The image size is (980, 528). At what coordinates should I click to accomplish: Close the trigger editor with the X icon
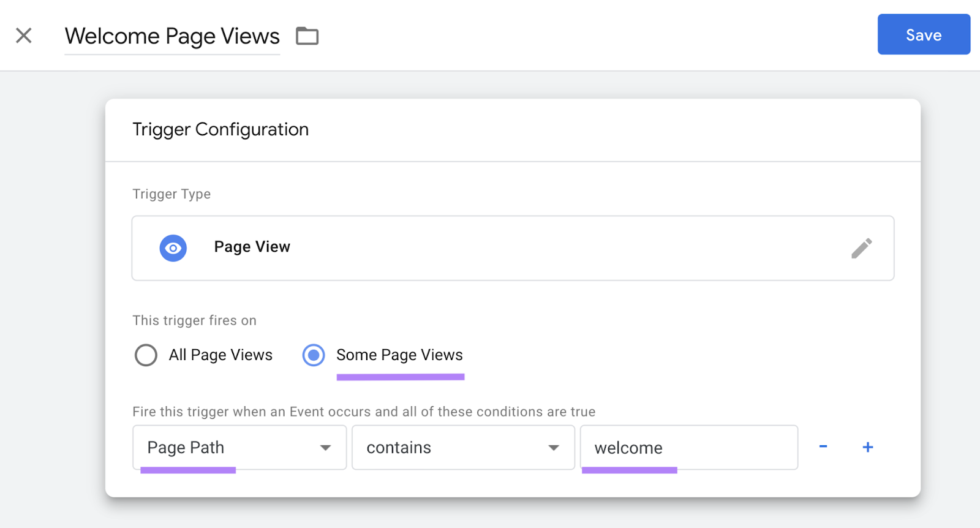[x=24, y=36]
